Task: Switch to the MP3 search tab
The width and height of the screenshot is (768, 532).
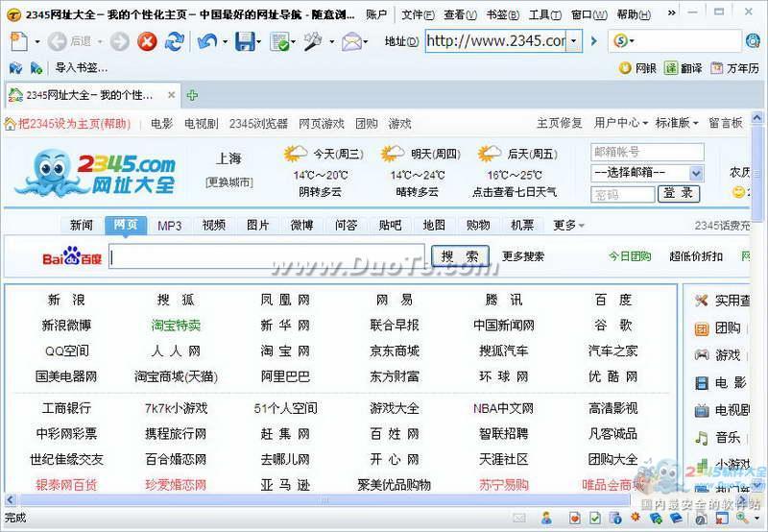Action: click(x=170, y=226)
